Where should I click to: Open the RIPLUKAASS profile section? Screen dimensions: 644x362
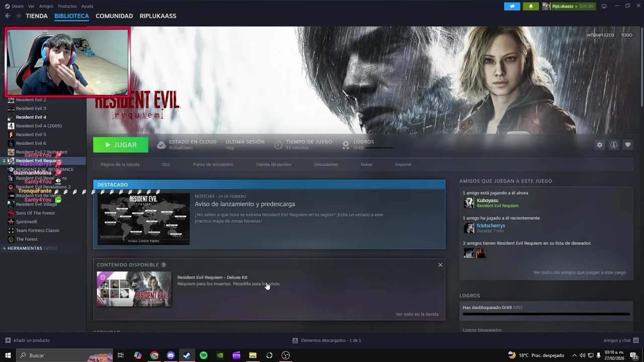[158, 16]
